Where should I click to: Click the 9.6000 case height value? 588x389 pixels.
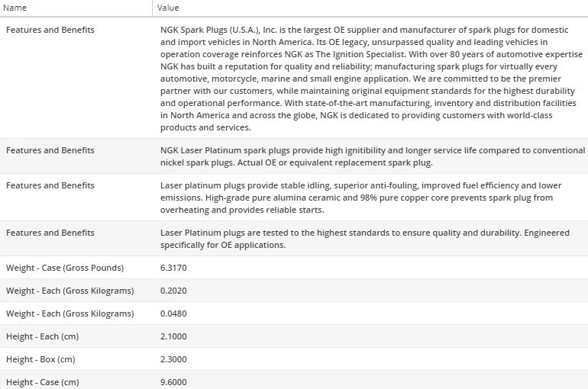tap(173, 381)
